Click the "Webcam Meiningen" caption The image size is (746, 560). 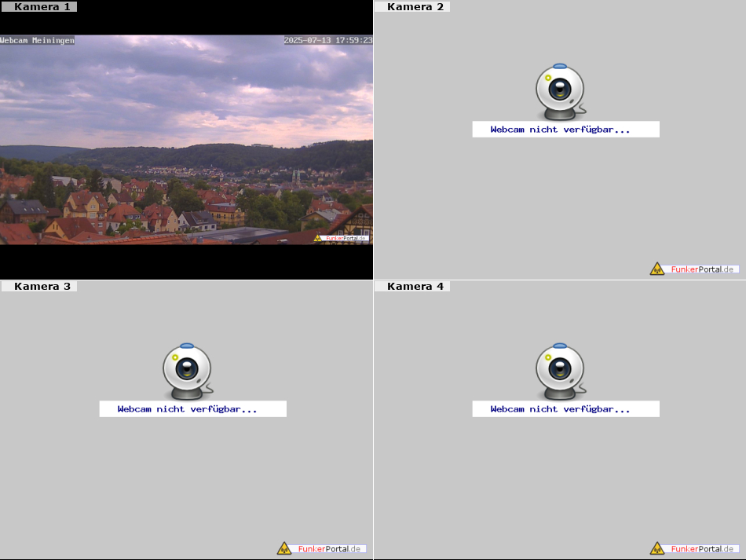pos(37,40)
